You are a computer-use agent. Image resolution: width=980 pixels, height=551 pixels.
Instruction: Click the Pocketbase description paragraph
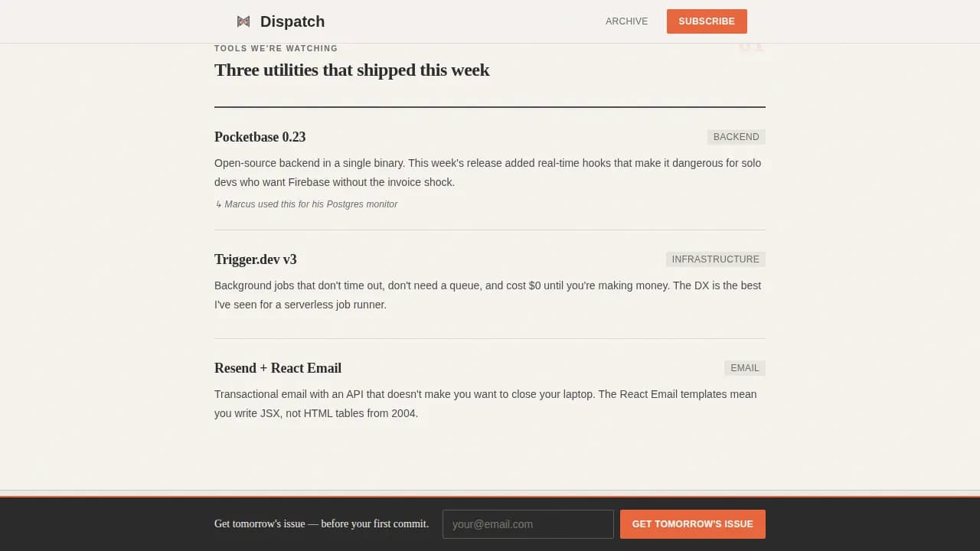[488, 172]
